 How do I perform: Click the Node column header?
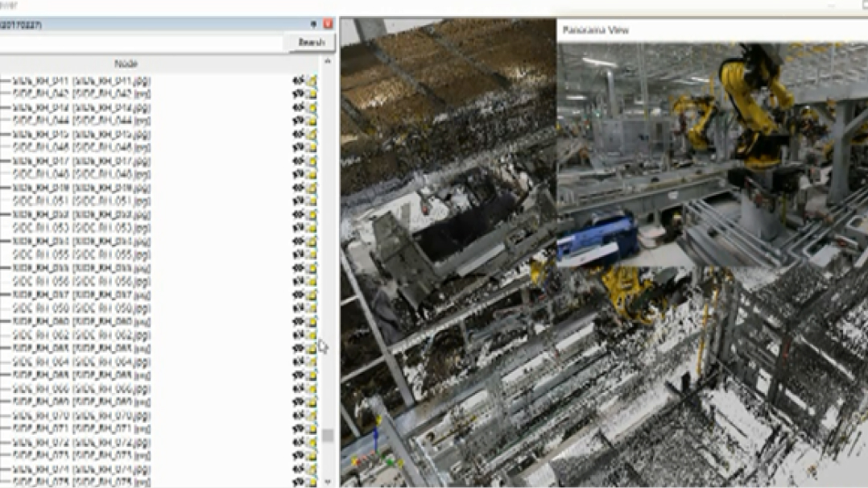pyautogui.click(x=126, y=63)
